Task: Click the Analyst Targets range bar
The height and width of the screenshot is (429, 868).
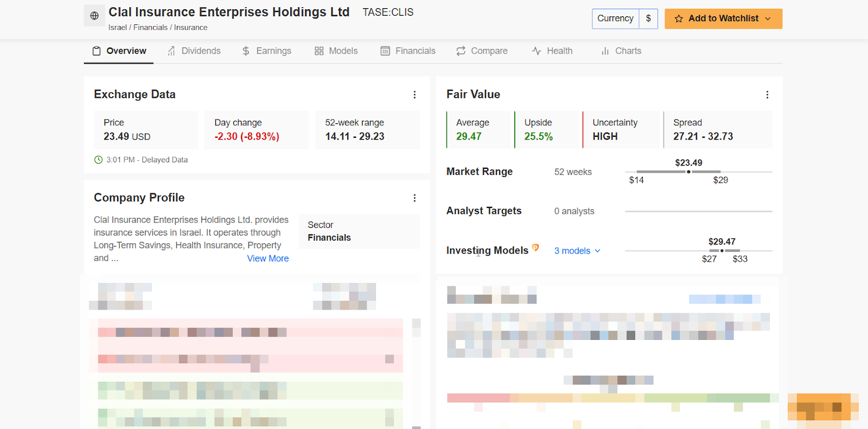Action: point(699,211)
